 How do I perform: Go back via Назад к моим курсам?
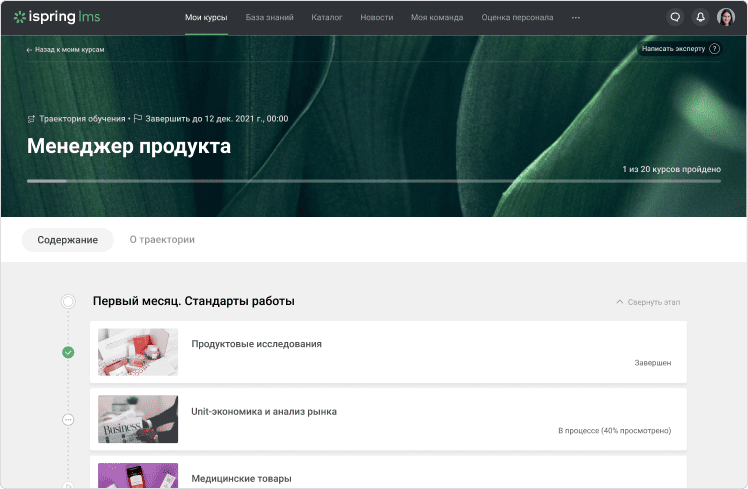click(x=70, y=50)
